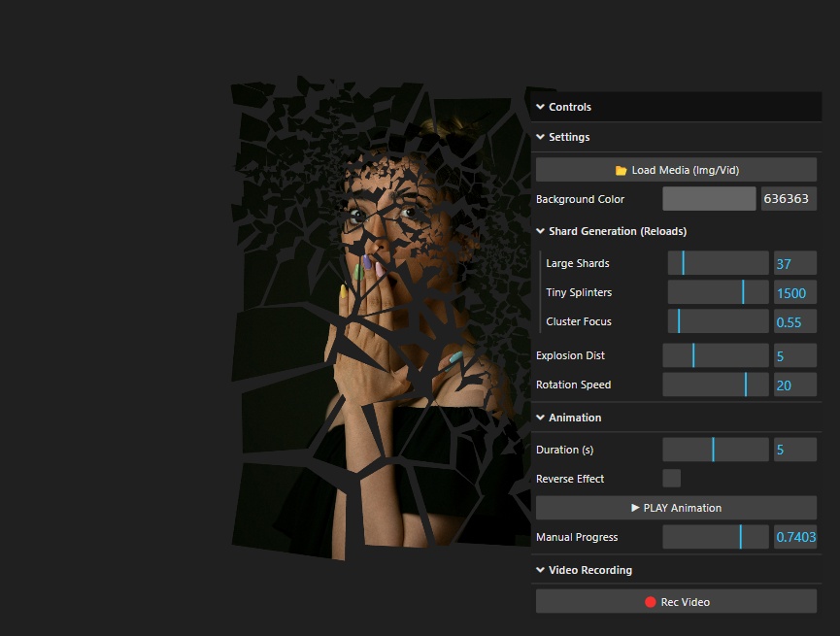Click the background color hex field
The height and width of the screenshot is (636, 840).
(x=789, y=199)
